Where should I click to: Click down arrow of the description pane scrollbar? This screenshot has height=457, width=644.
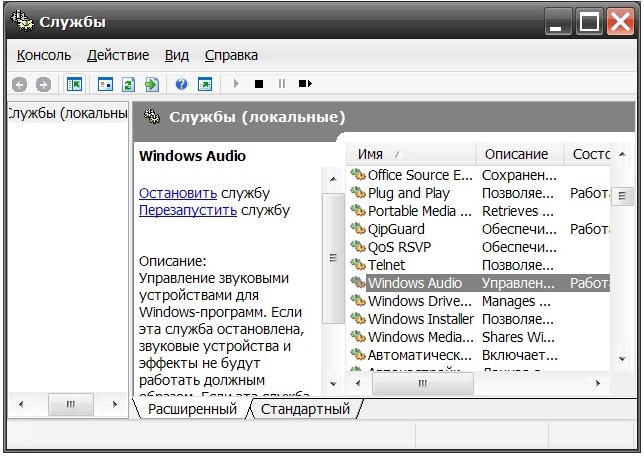[x=333, y=384]
